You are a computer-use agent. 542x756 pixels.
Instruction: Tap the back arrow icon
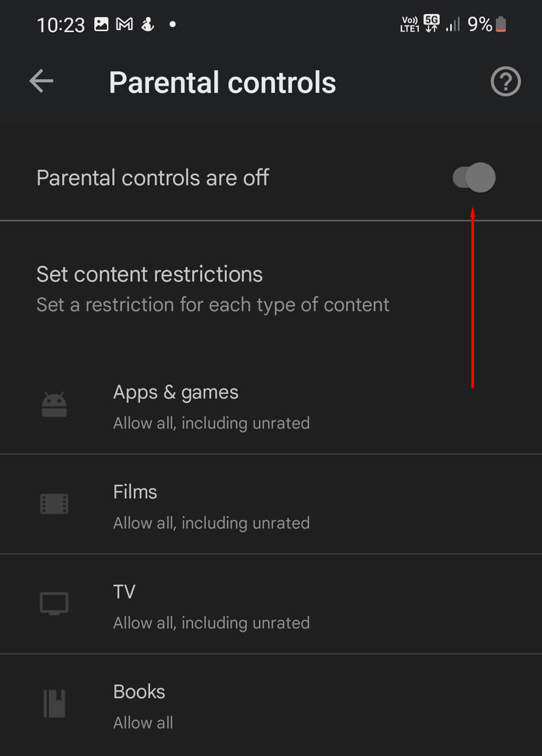tap(41, 82)
